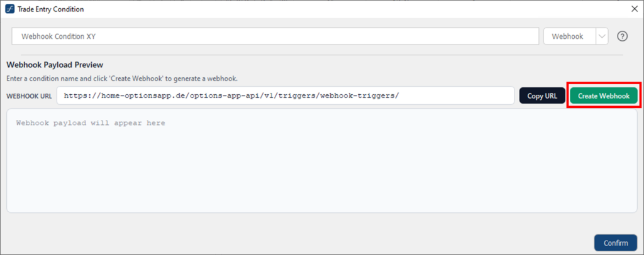Viewport: 644px width, 255px height.
Task: Click the 'home-optionsapp.de' domain in the URL
Action: (x=136, y=96)
